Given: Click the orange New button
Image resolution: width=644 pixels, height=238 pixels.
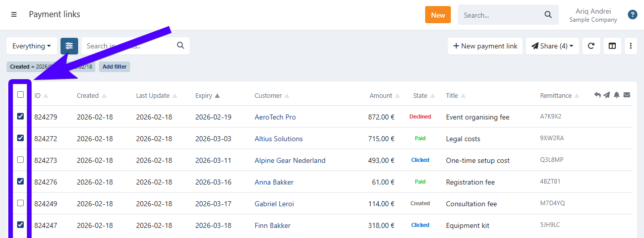Looking at the screenshot, I should click(438, 15).
